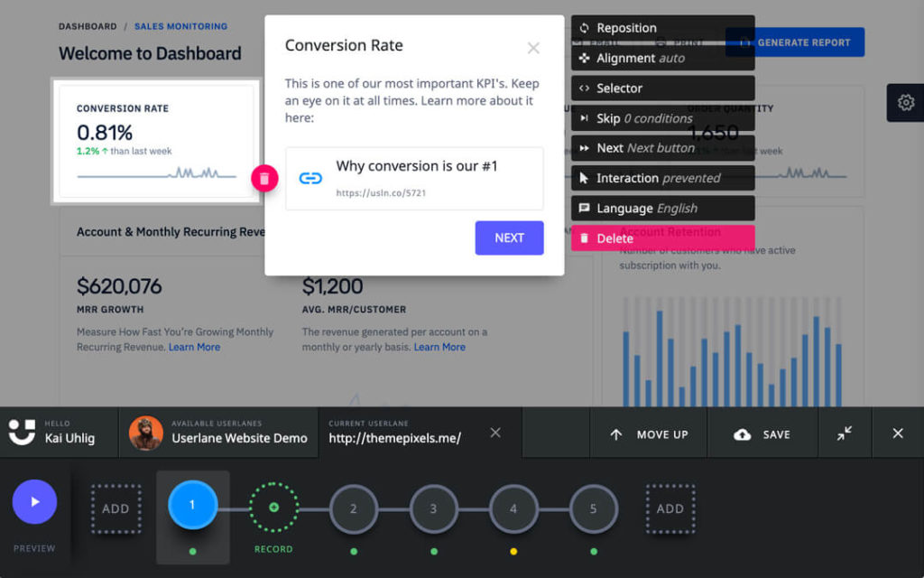Click the chain link icon in the Conversion Rate popup

click(310, 177)
